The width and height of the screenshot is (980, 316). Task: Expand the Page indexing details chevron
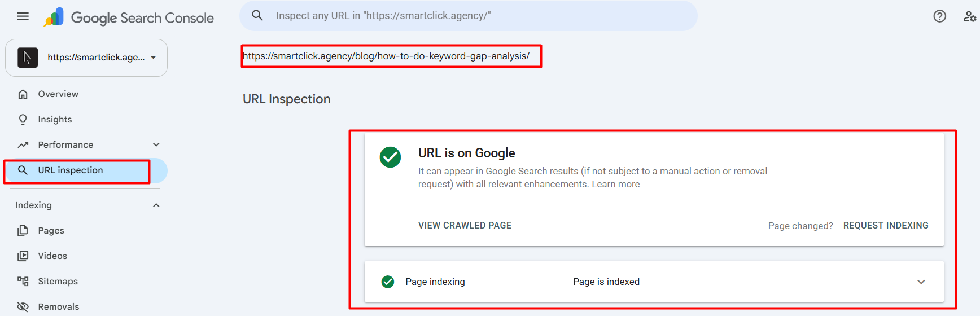pos(921,282)
